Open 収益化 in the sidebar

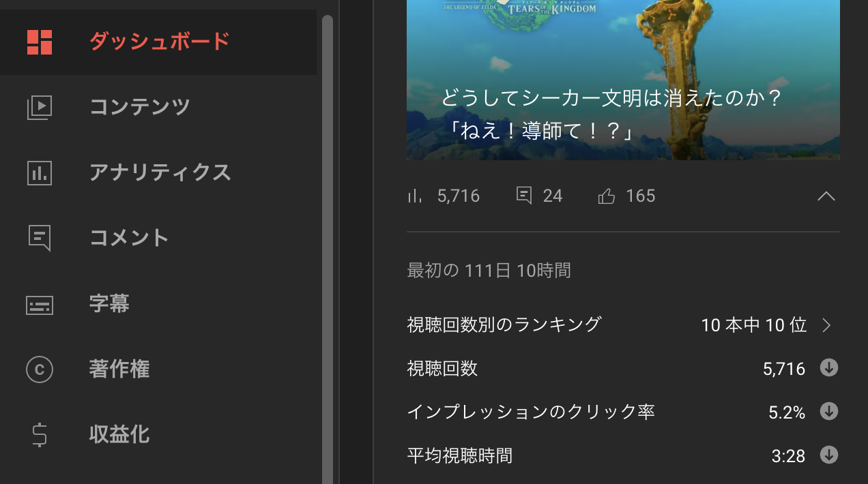coord(158,435)
